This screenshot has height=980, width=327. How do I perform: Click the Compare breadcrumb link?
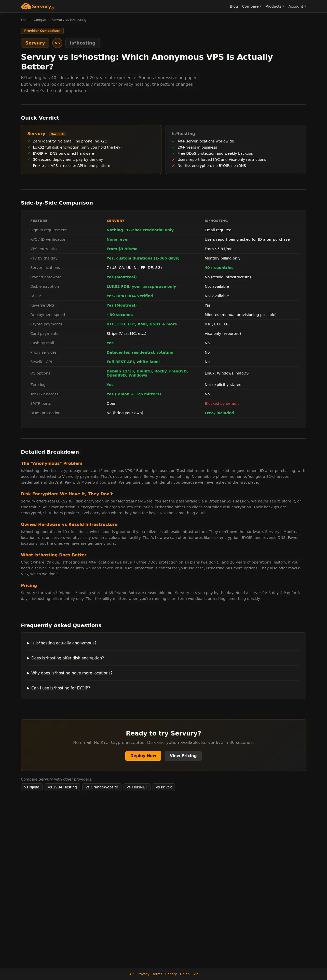click(x=41, y=20)
